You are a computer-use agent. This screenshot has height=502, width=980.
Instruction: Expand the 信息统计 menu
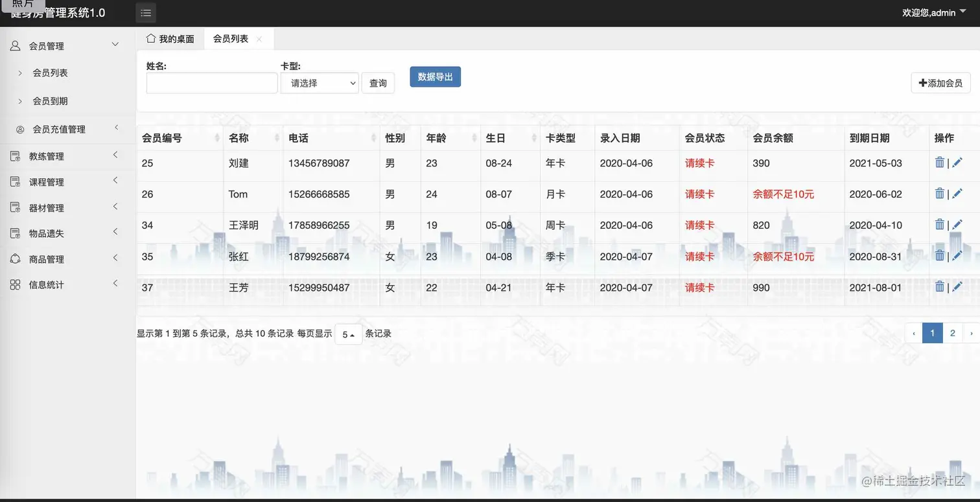(115, 283)
